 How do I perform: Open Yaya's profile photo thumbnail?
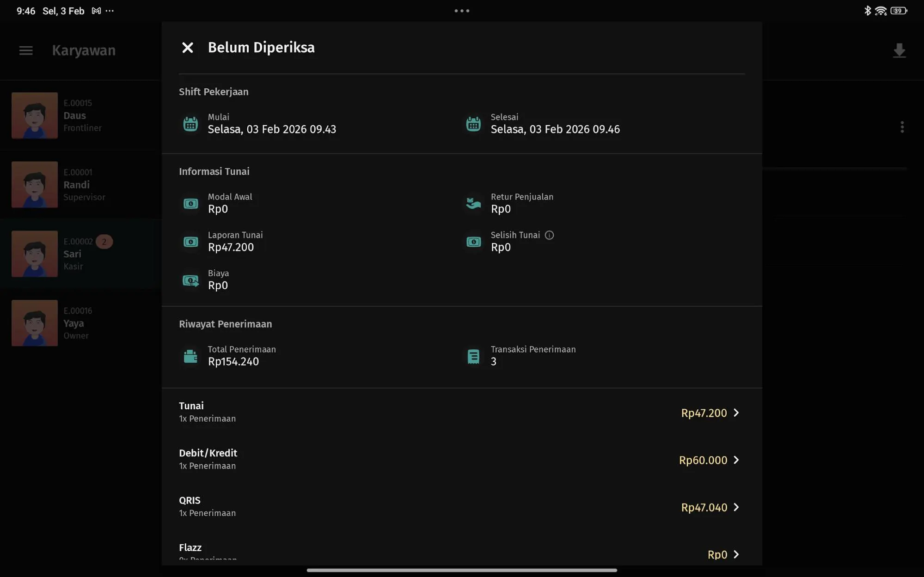coord(35,323)
